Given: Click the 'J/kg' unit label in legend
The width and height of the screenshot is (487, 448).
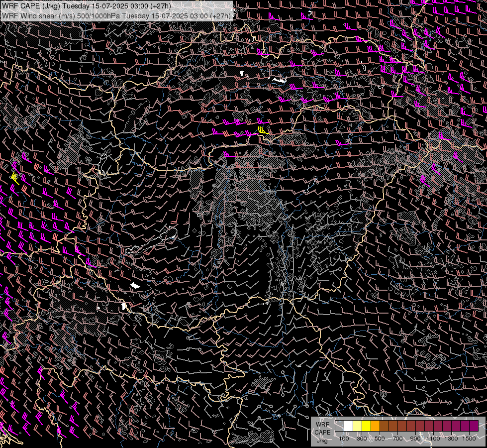Looking at the screenshot, I should pos(322,441).
